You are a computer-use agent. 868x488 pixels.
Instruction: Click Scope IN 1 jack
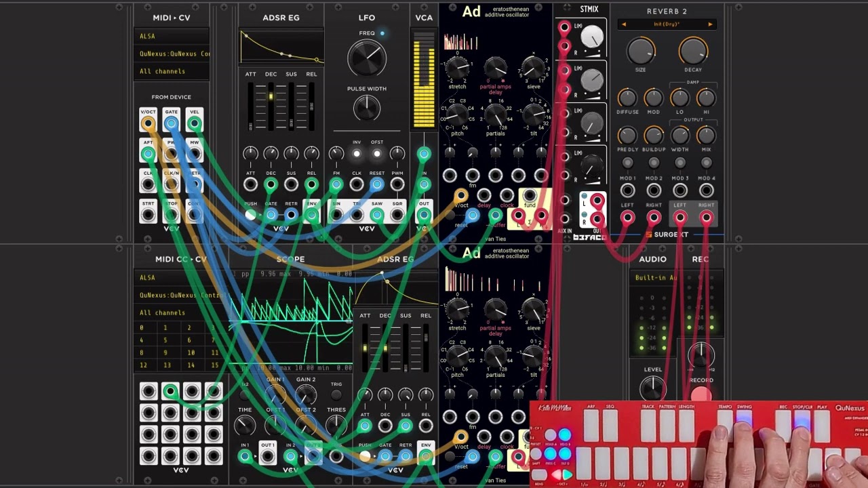pos(245,456)
